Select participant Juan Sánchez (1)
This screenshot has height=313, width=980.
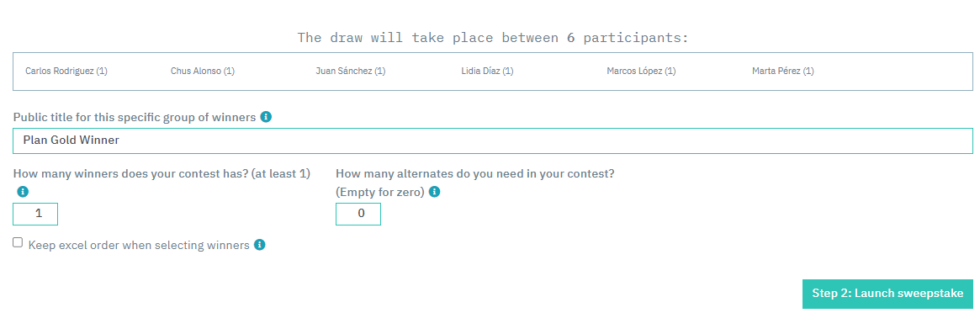[351, 72]
